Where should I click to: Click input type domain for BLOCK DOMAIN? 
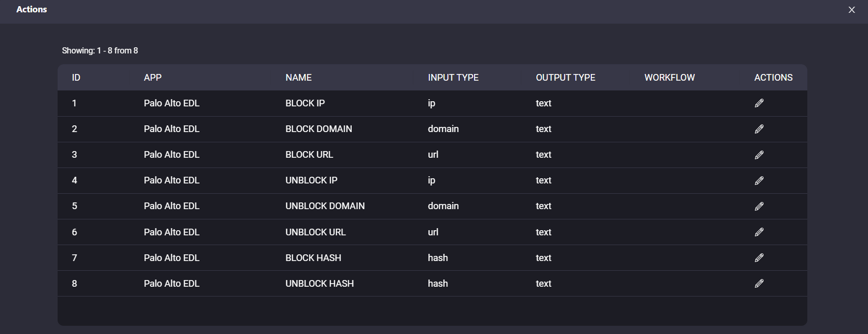[443, 129]
